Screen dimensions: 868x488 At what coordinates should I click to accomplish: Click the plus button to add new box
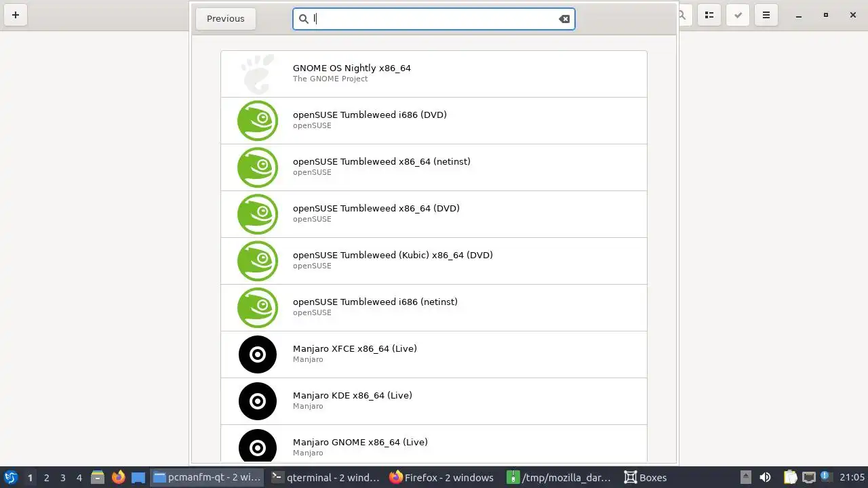[x=15, y=15]
